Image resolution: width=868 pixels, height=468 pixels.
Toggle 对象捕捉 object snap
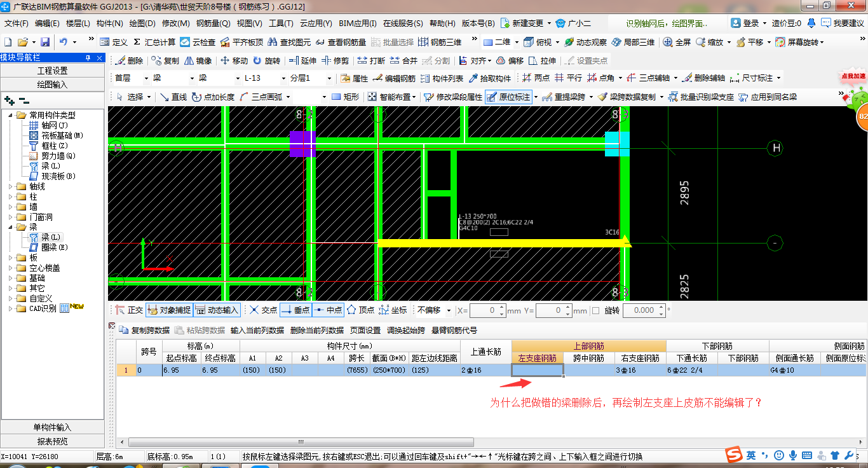pyautogui.click(x=168, y=310)
